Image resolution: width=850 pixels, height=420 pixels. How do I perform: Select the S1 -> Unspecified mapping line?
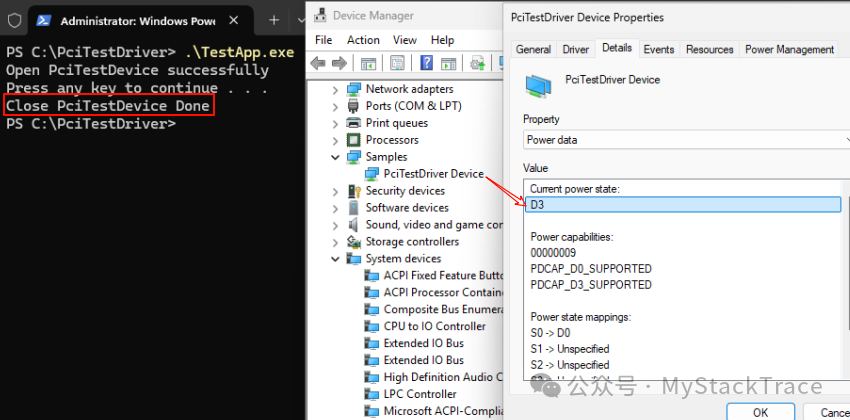click(x=570, y=349)
